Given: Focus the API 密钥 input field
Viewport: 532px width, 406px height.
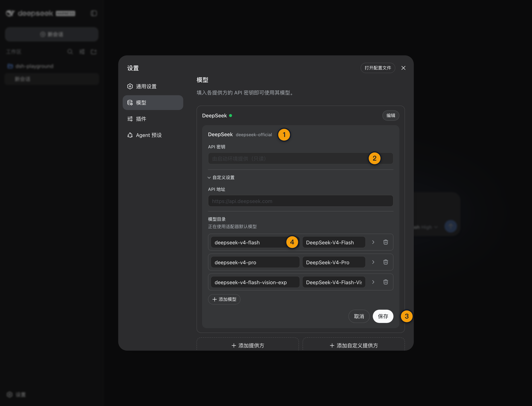Looking at the screenshot, I should [x=301, y=159].
